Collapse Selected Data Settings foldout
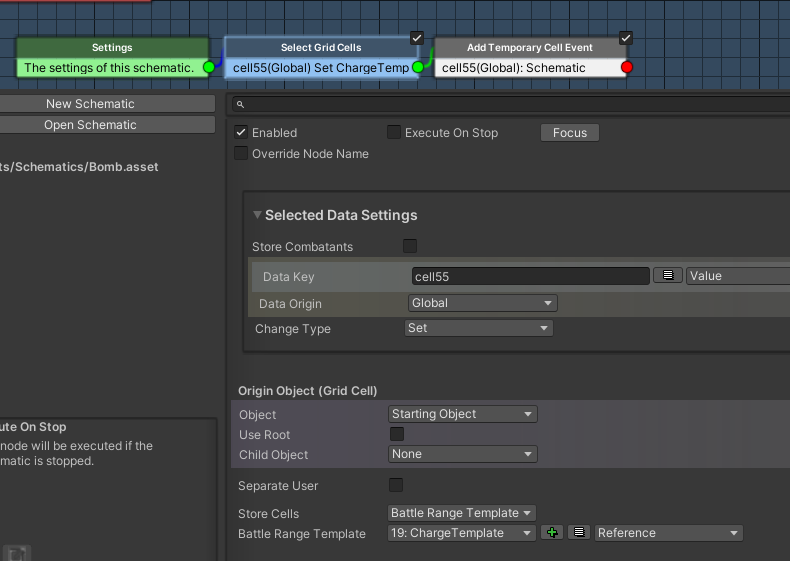Screen dimensions: 790x561 pos(257,215)
